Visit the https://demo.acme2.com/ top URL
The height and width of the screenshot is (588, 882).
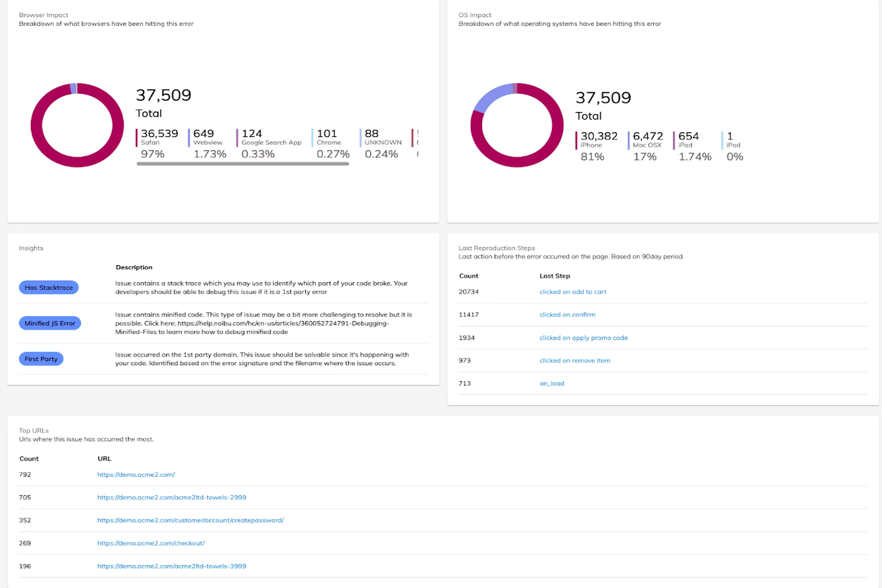(x=136, y=474)
